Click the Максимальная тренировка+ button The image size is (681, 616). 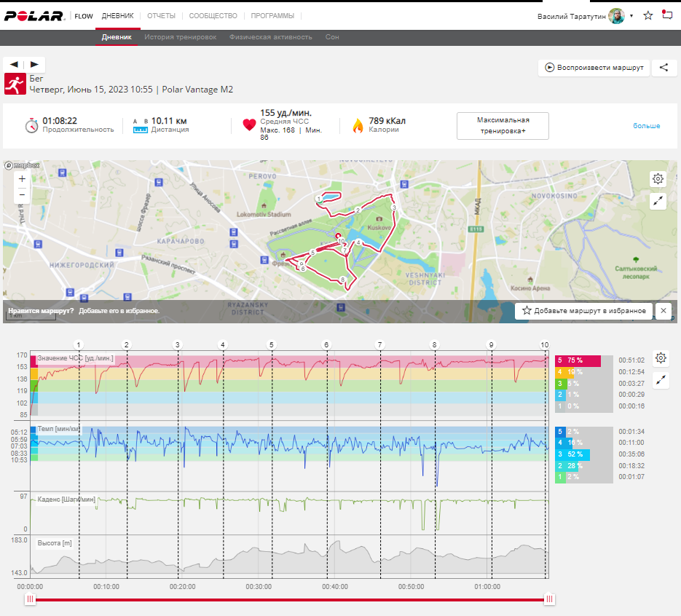click(503, 126)
